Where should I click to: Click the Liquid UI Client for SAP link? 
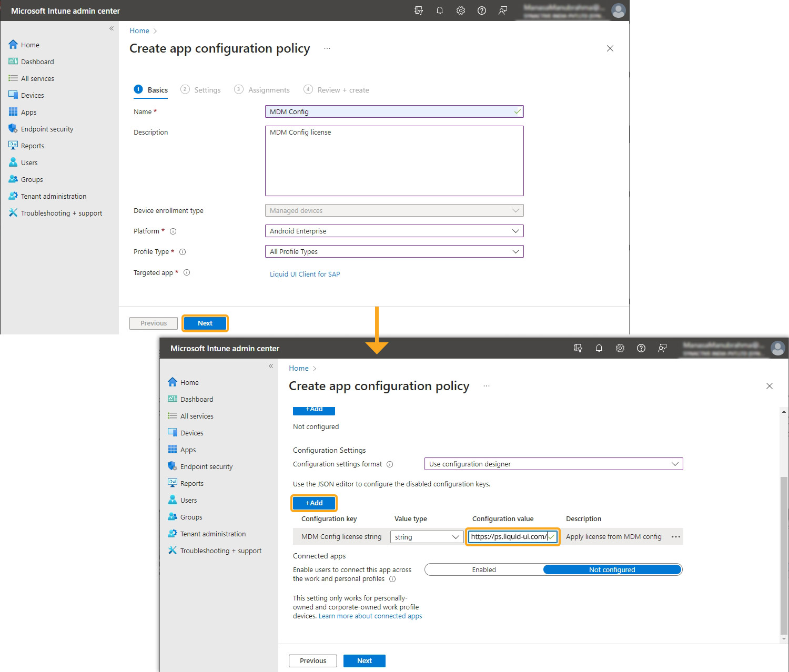coord(305,274)
